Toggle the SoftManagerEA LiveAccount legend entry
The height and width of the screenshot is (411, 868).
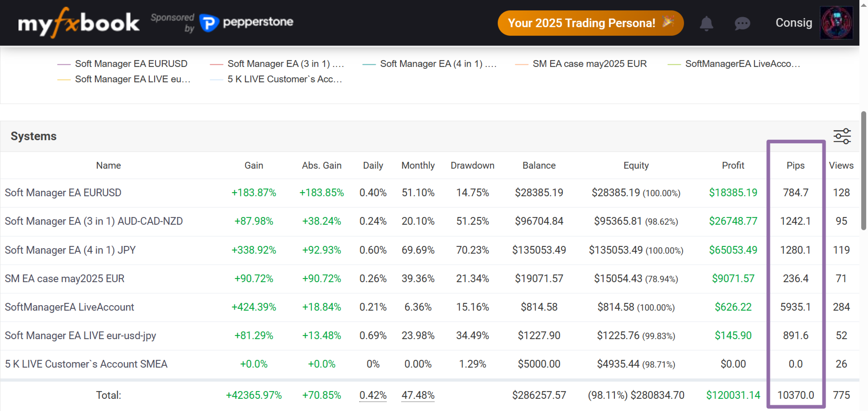coord(742,64)
